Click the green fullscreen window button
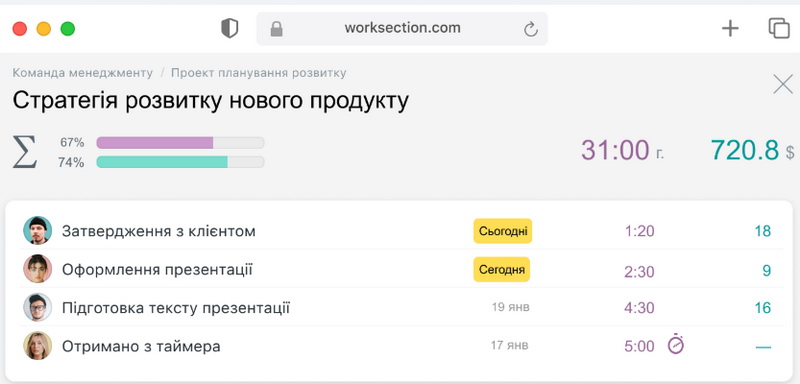 point(68,29)
